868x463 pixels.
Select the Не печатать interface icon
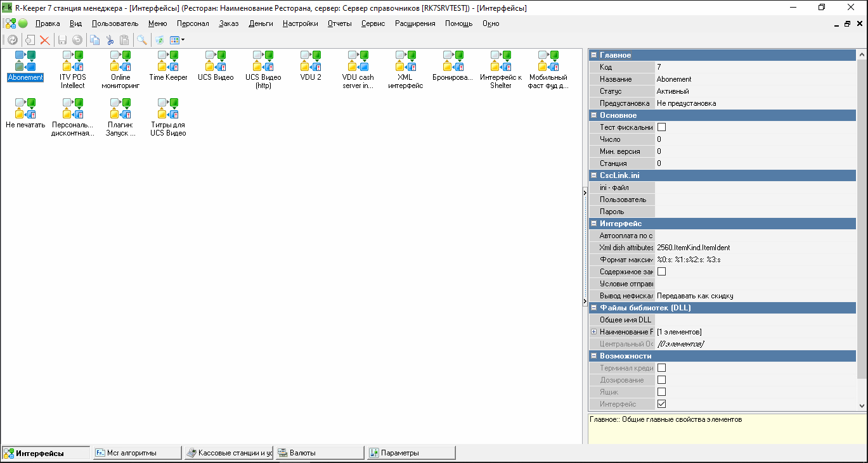pos(25,109)
